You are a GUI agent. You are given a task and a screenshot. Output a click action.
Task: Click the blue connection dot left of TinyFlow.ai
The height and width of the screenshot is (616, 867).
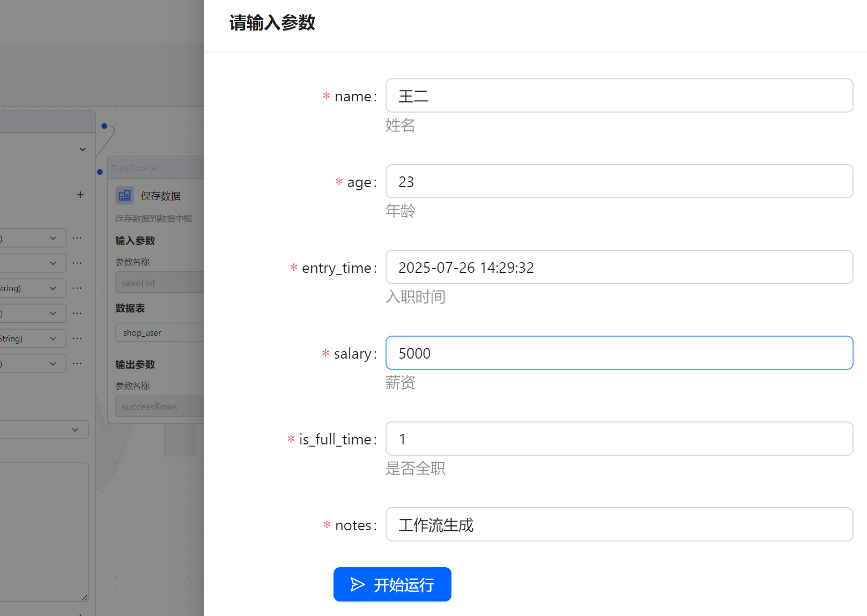(100, 172)
